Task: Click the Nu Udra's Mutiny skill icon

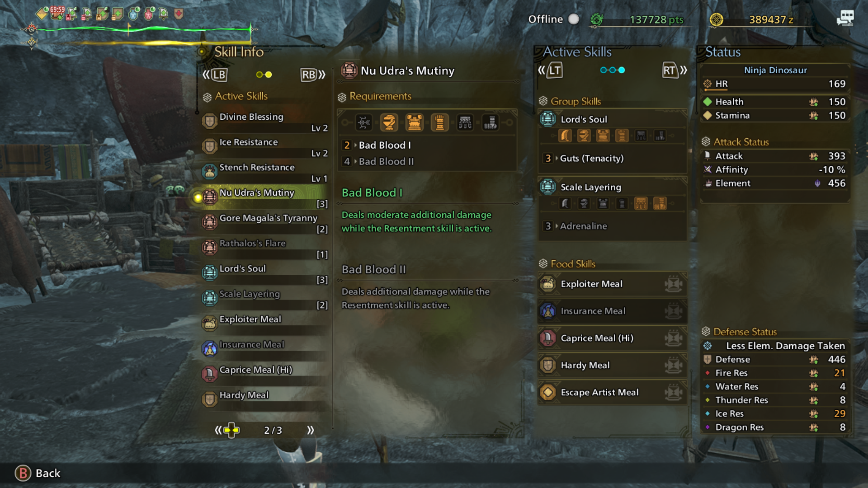Action: (209, 197)
